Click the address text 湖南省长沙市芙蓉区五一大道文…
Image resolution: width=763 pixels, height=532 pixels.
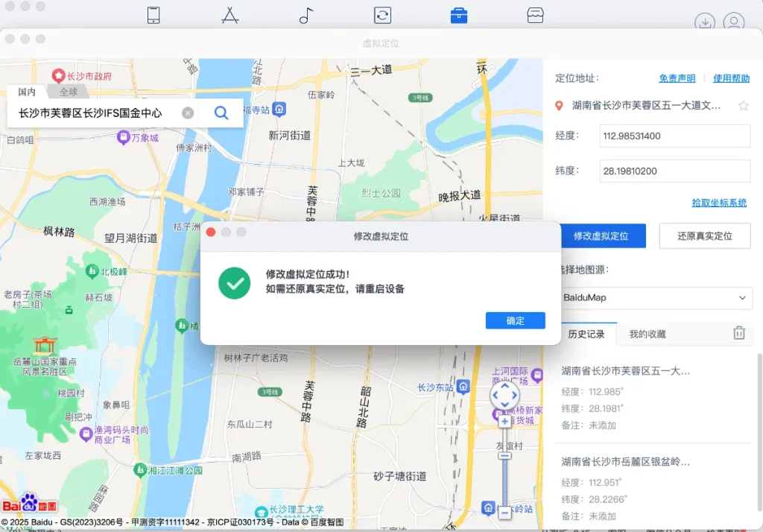(646, 106)
